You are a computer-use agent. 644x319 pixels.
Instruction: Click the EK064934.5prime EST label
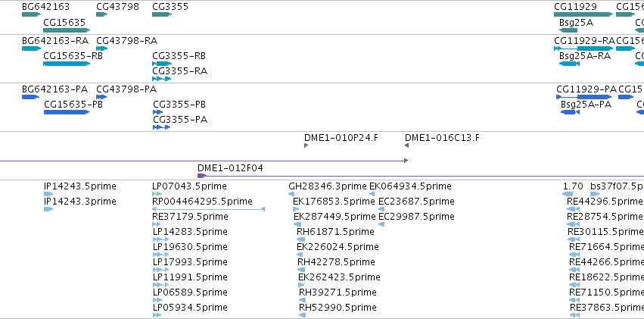pos(410,186)
